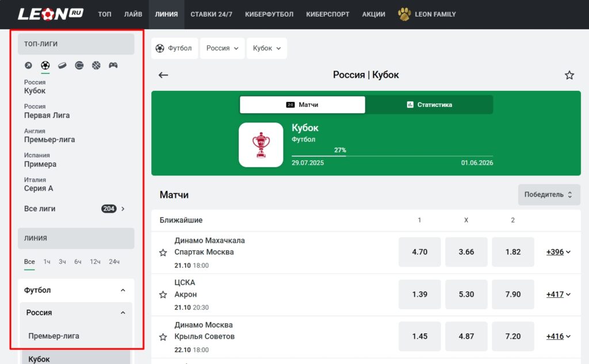Expand +417 extra markets for ЦСКА match
589x364 pixels.
556,294
